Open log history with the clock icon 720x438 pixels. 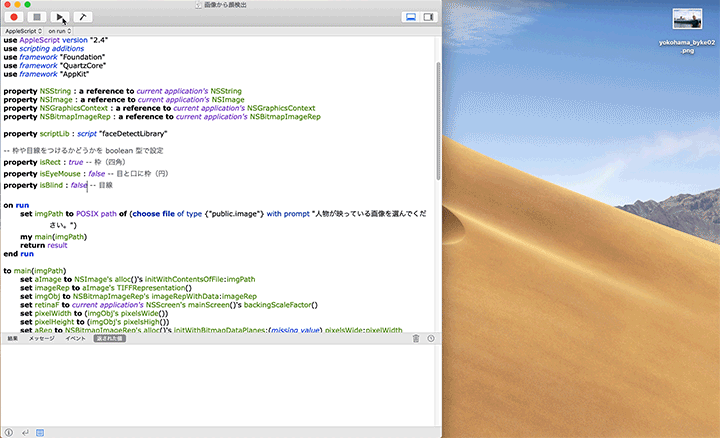click(x=431, y=338)
